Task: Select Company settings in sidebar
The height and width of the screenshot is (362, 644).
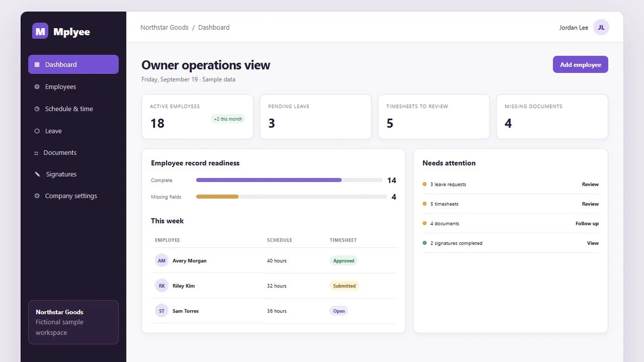Action: [x=73, y=196]
